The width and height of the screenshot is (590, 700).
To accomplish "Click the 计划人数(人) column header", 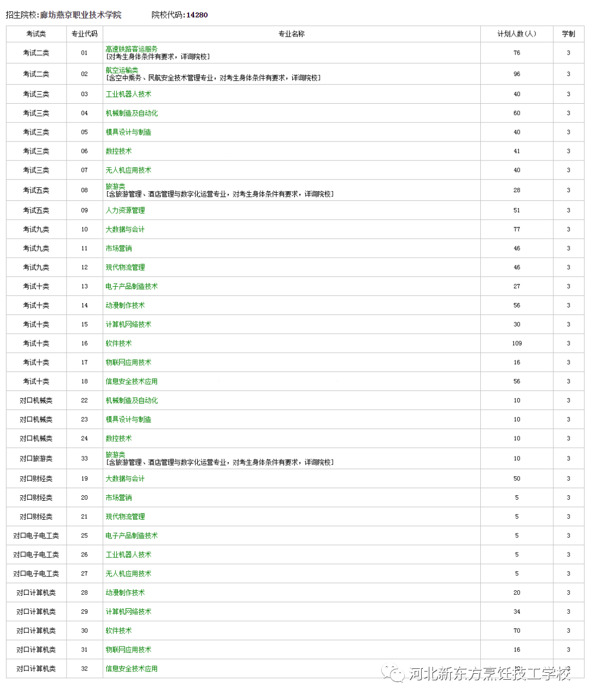I will pyautogui.click(x=516, y=34).
